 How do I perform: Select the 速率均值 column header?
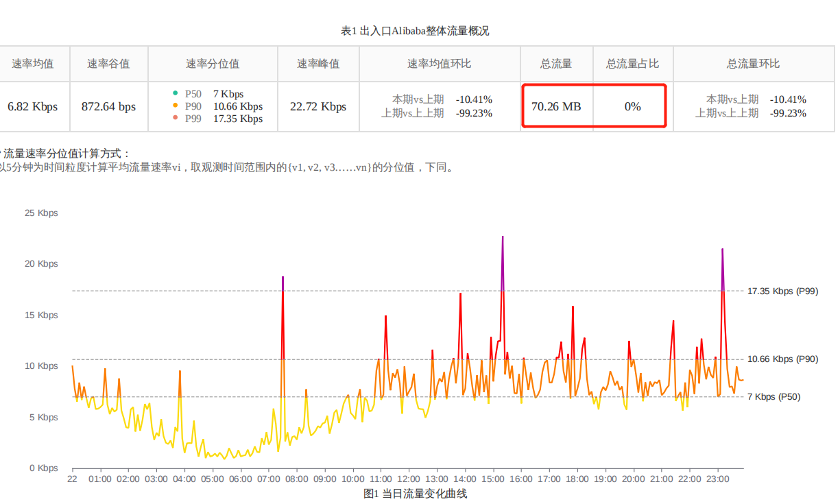pyautogui.click(x=33, y=64)
